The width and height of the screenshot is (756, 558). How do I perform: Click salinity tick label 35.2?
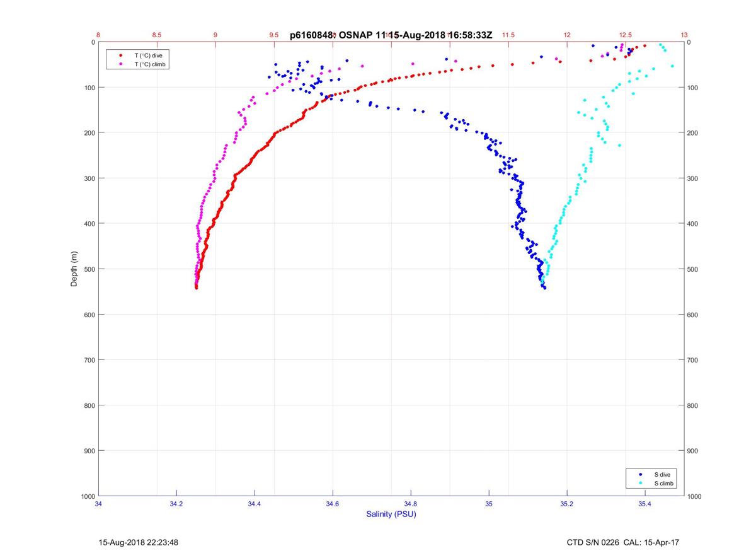[x=567, y=504]
